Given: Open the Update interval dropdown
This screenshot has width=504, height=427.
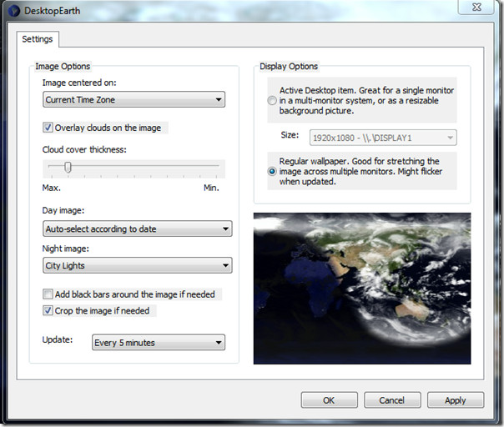Looking at the screenshot, I should [159, 343].
